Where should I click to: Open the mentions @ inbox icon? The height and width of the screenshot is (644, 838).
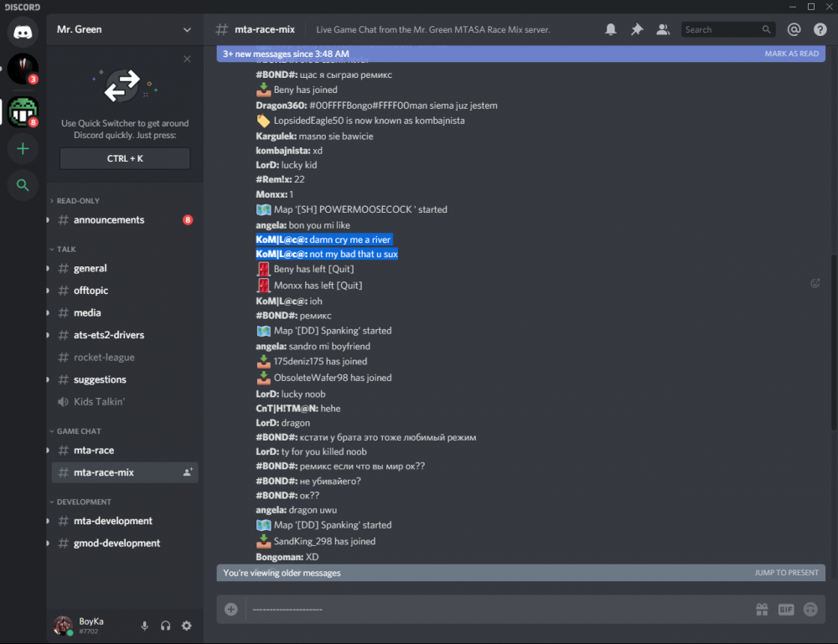click(x=794, y=29)
